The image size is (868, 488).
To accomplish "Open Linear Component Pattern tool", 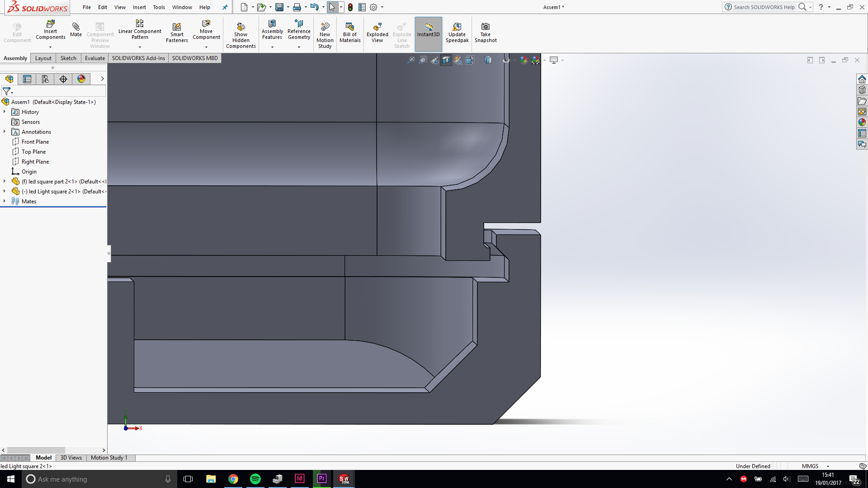I will pos(140,30).
